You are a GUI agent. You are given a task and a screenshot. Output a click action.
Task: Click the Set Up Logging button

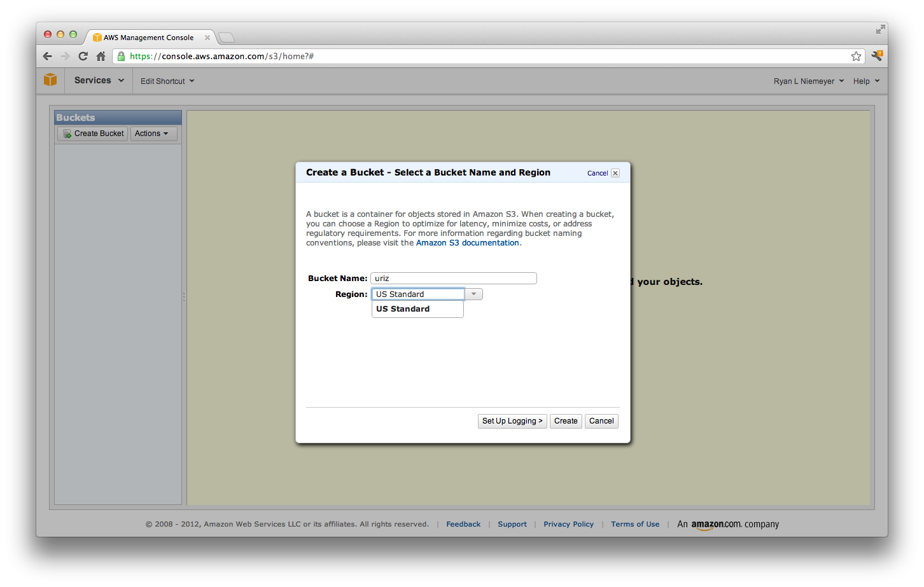tap(512, 421)
